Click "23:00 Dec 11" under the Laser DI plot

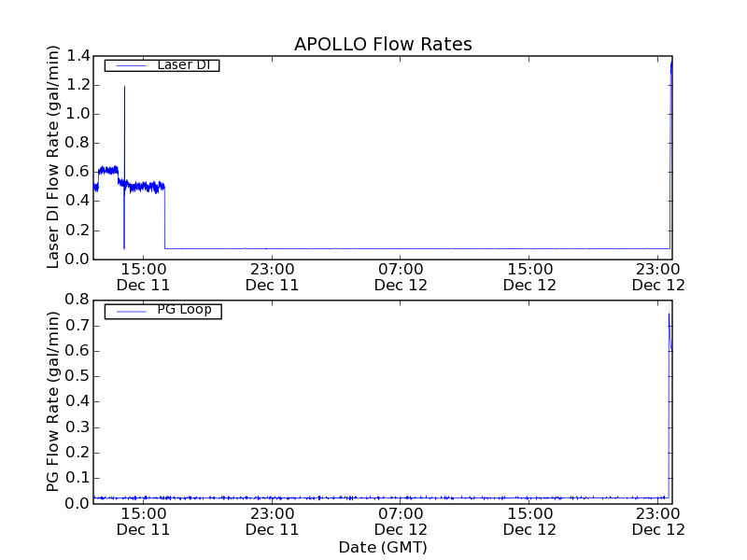tap(272, 277)
